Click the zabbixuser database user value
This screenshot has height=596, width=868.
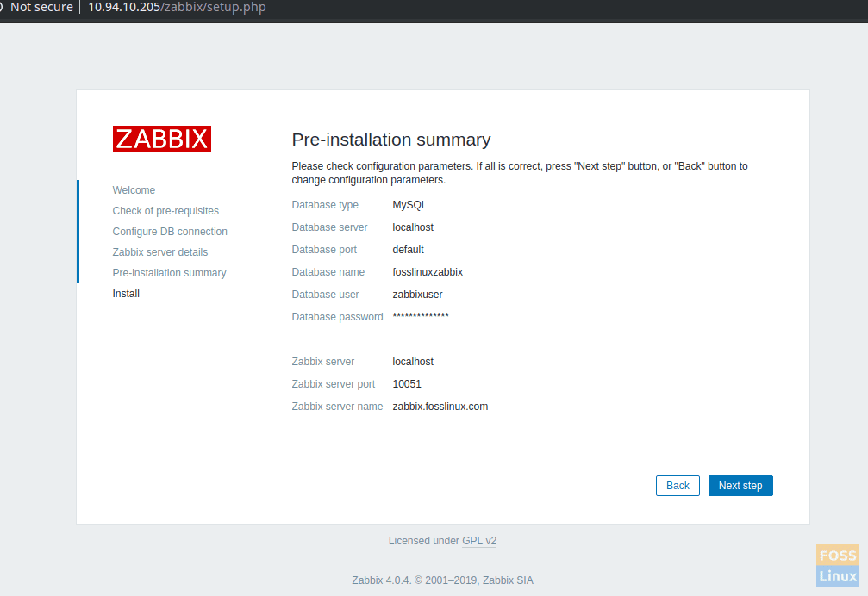[417, 295]
